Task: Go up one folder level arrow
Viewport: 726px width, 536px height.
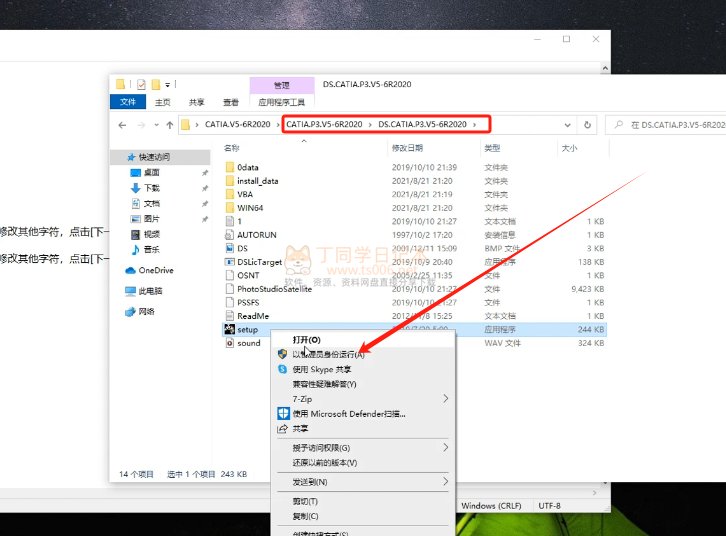Action: coord(169,125)
